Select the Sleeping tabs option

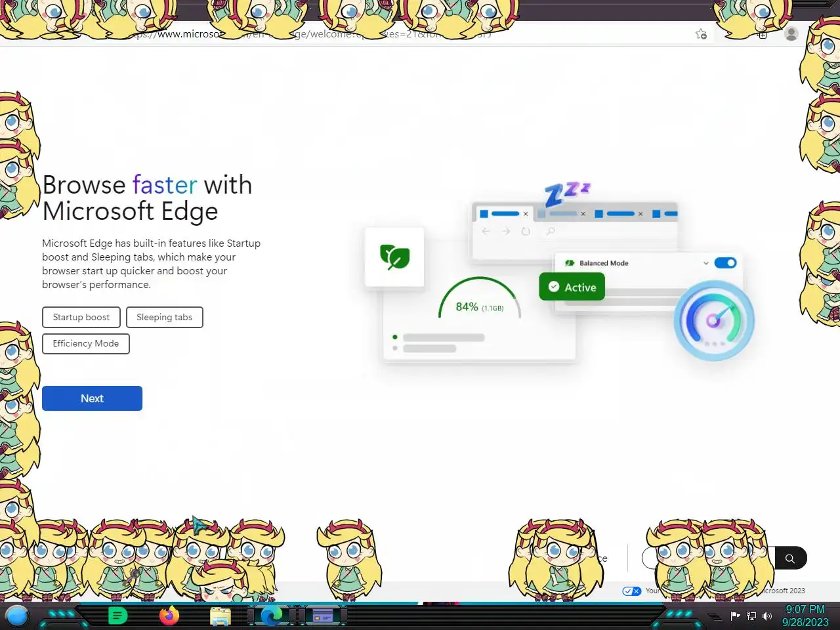pos(164,317)
